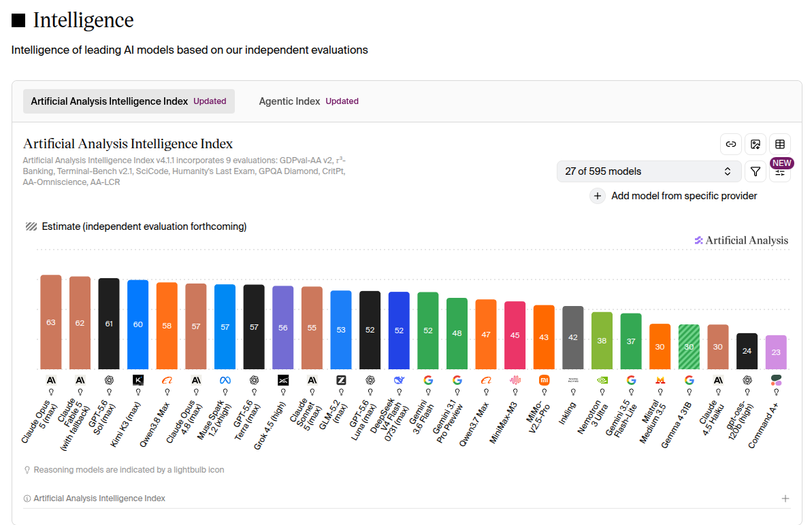Open the table view icon button

[x=780, y=144]
